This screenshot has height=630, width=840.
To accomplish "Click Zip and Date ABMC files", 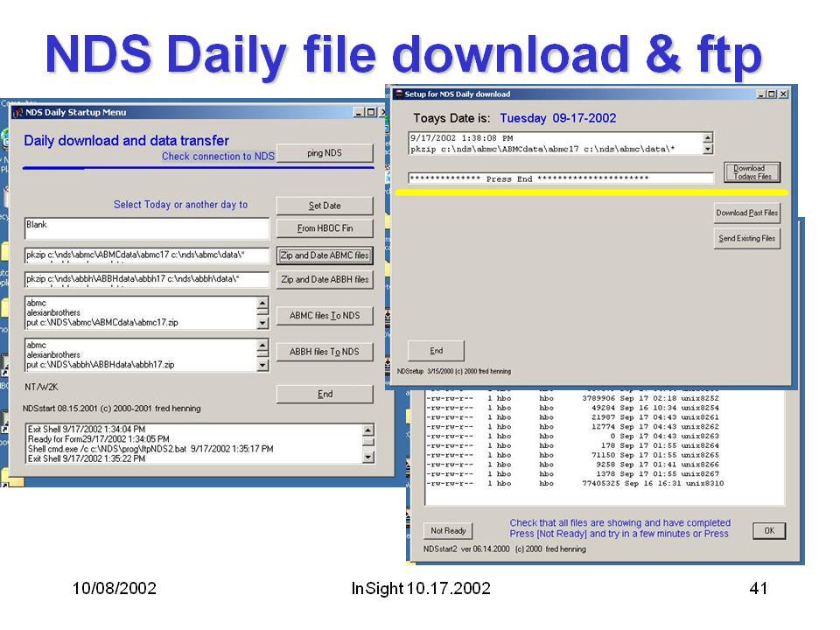I will [x=325, y=255].
